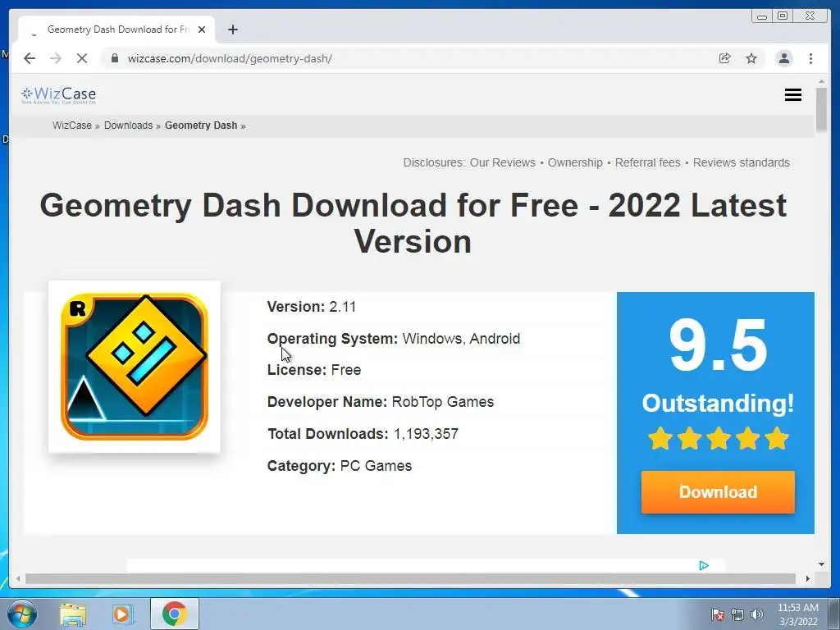Click the ad choices icon
The image size is (840, 630).
[704, 565]
